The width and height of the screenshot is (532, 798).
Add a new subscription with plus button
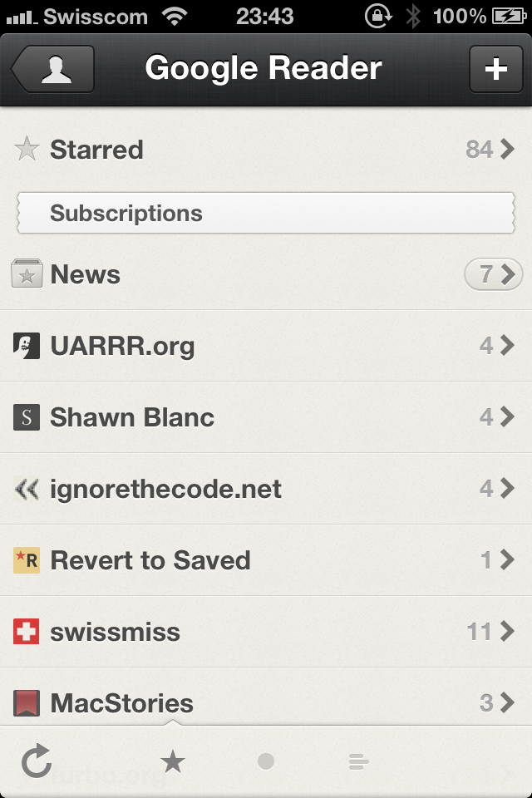pyautogui.click(x=496, y=69)
